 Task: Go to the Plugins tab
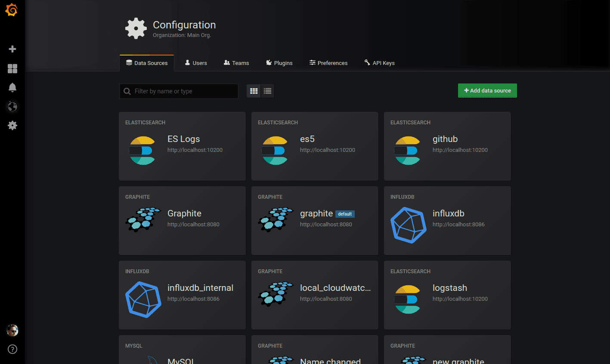(279, 63)
